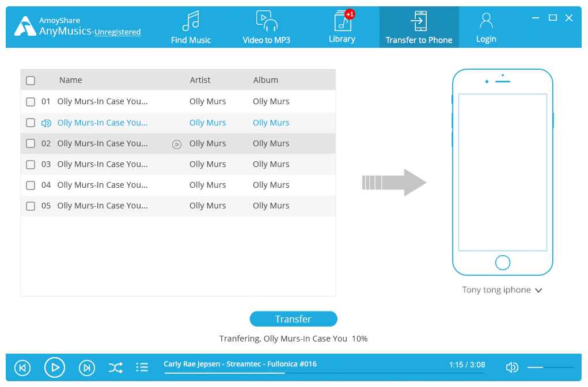Open the Library tab

tap(342, 28)
